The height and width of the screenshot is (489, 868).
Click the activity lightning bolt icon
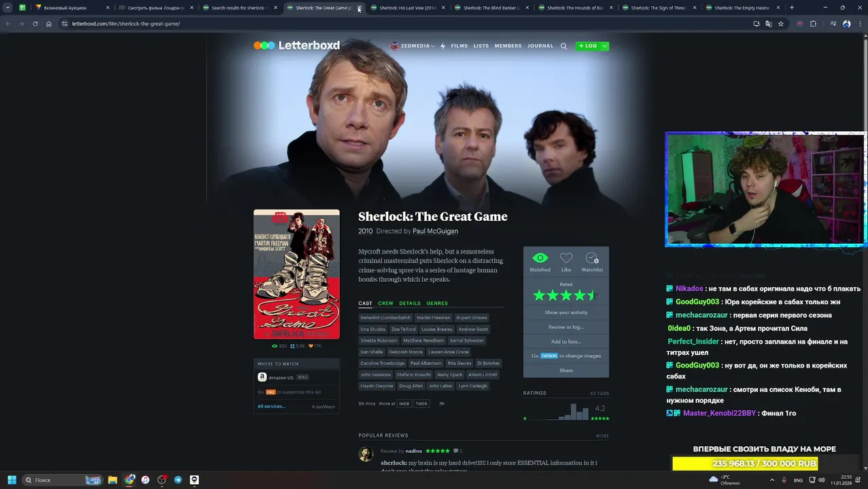pyautogui.click(x=442, y=46)
